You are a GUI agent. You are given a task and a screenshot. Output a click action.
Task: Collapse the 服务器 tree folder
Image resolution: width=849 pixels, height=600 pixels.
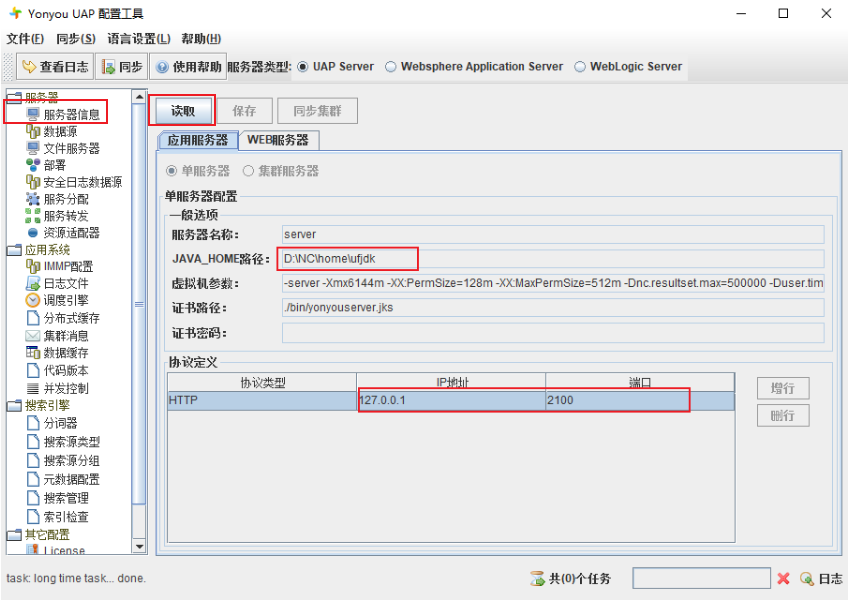(x=14, y=98)
